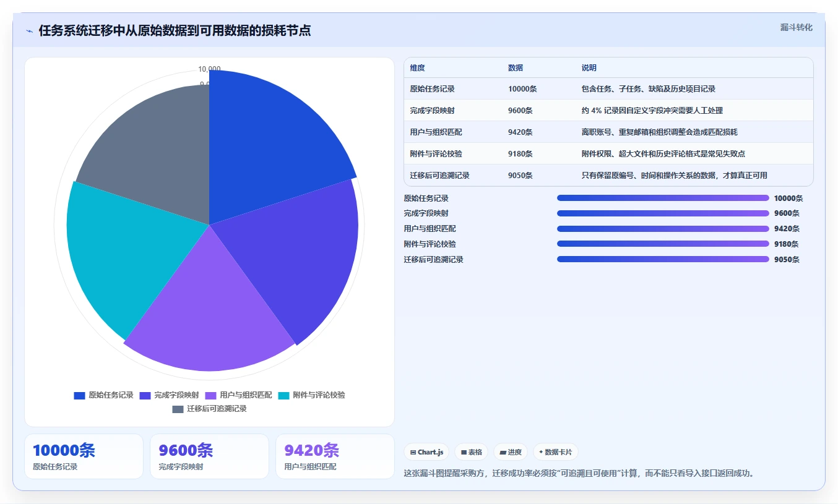Click the 9180条 table cell
Image resolution: width=838 pixels, height=504 pixels.
[x=521, y=154]
